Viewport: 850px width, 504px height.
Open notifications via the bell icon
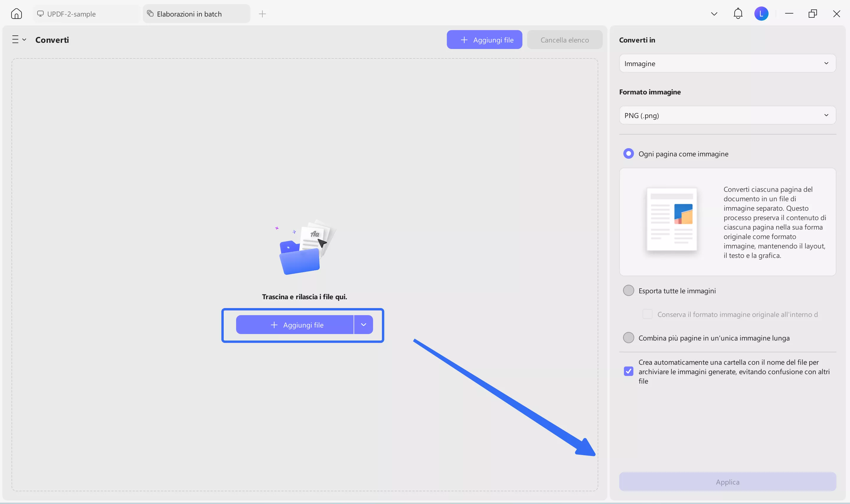(738, 14)
